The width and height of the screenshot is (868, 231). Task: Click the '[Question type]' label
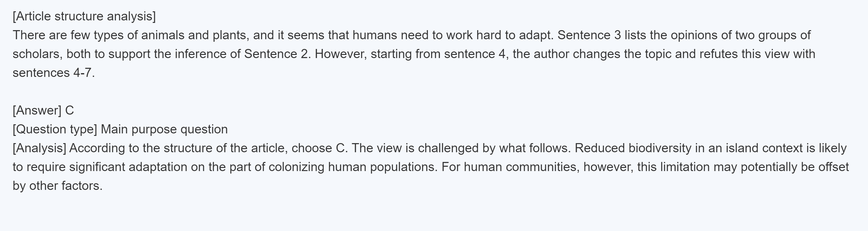point(55,129)
